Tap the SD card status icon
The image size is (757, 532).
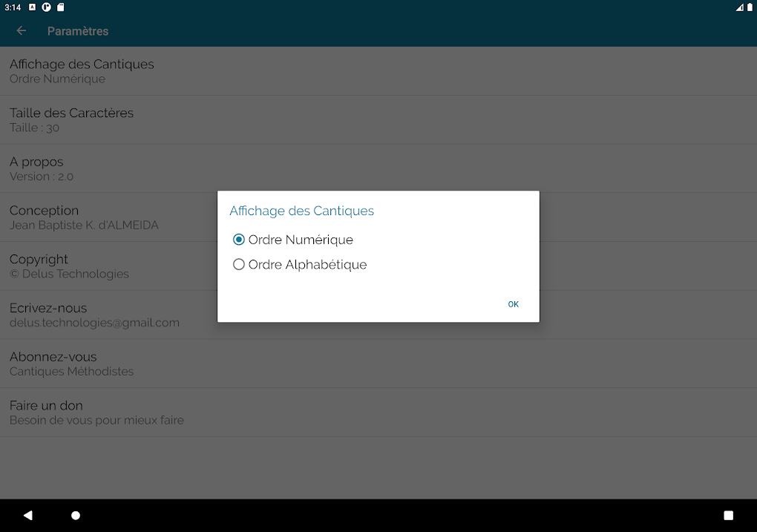[61, 7]
